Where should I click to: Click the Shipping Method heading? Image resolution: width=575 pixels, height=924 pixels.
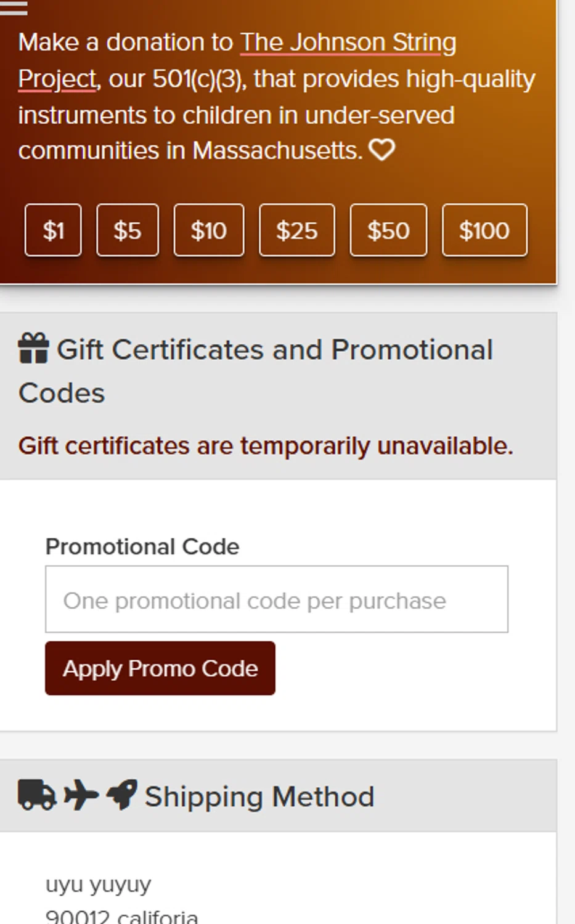(259, 796)
